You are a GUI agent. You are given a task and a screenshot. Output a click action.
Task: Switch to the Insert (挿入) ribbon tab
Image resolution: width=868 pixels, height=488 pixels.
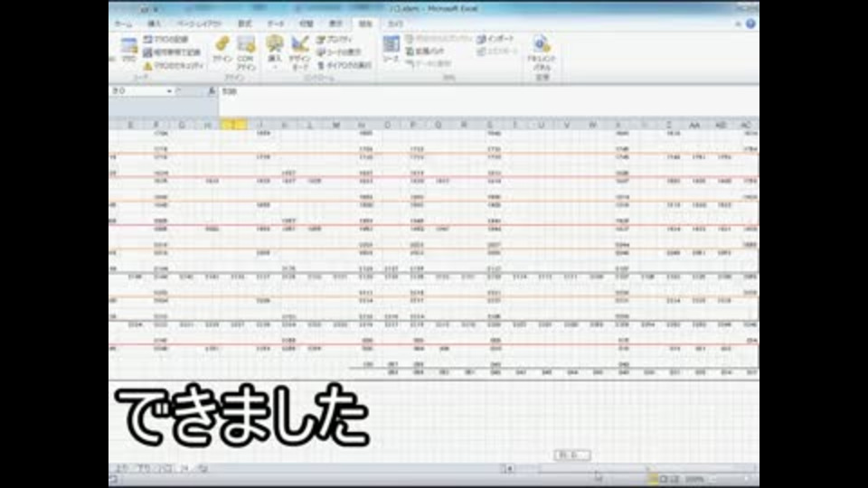(155, 23)
